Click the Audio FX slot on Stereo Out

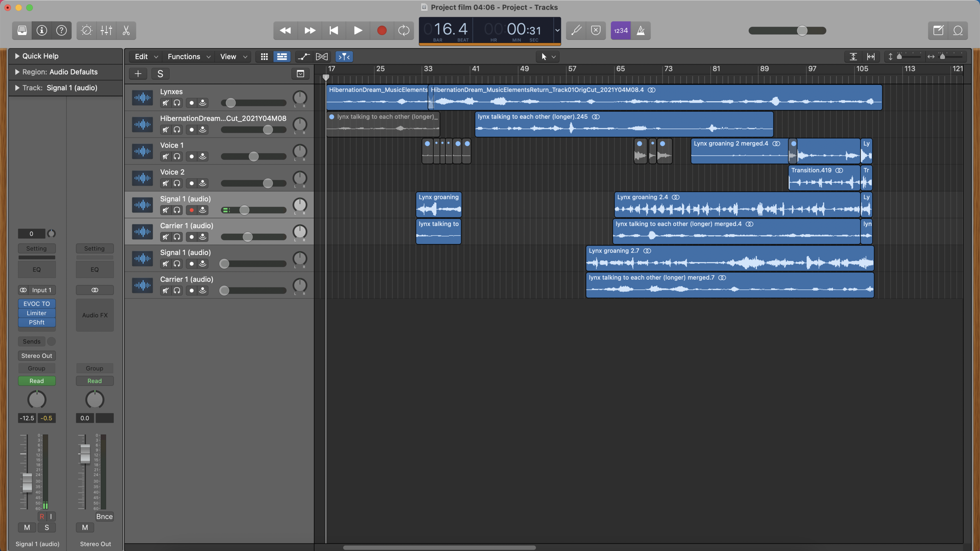pyautogui.click(x=94, y=315)
